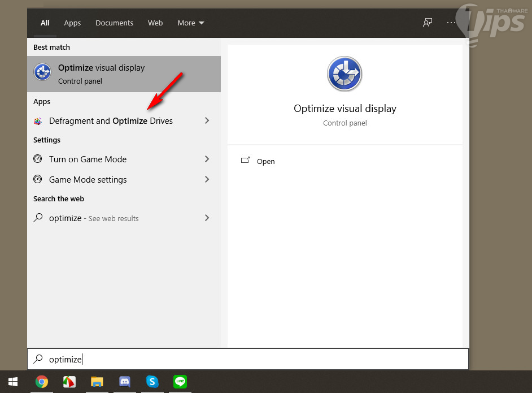The width and height of the screenshot is (532, 393).
Task: Open Discord from taskbar
Action: tap(125, 382)
